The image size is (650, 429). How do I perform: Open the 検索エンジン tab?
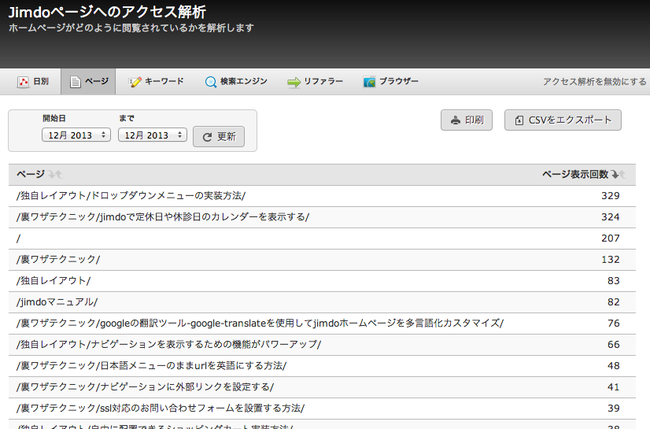click(x=236, y=82)
